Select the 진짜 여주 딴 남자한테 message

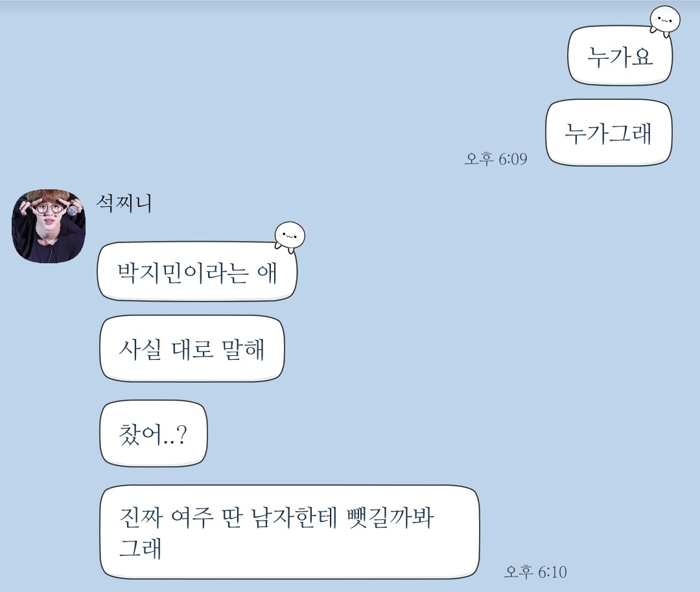pos(289,532)
